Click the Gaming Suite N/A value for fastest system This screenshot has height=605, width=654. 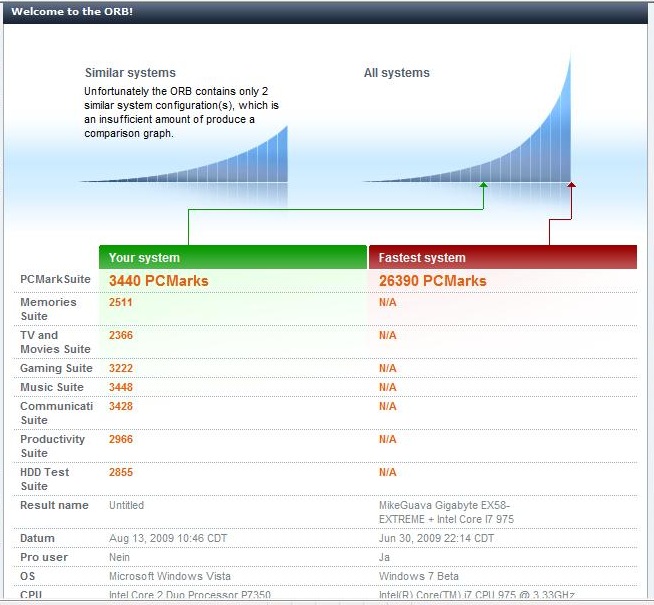pos(387,368)
